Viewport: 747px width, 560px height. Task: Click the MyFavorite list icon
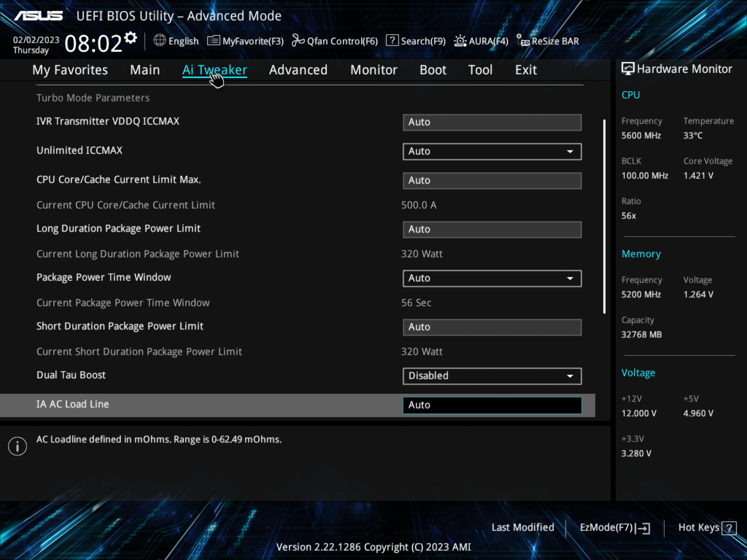click(x=214, y=40)
